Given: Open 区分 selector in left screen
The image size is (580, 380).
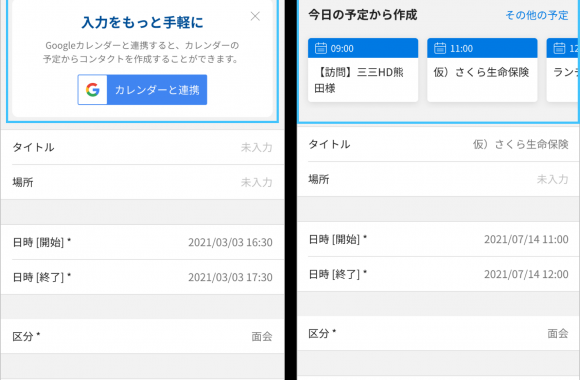Looking at the screenshot, I should [142, 336].
